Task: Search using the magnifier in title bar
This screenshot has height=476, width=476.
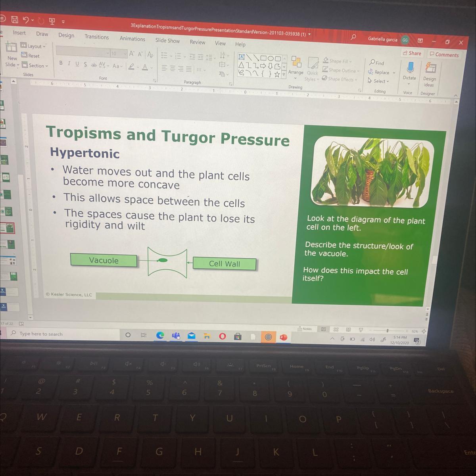Action: (353, 36)
